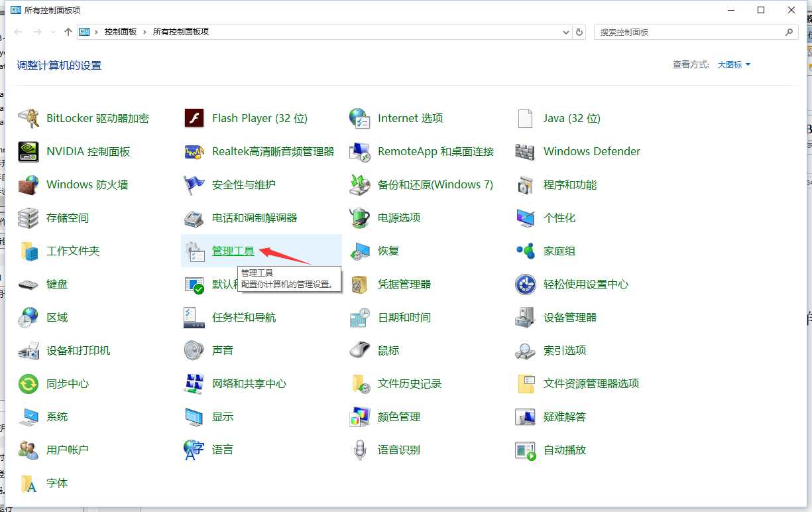The image size is (812, 512).
Task: Click the forward navigation arrow
Action: coord(38,32)
